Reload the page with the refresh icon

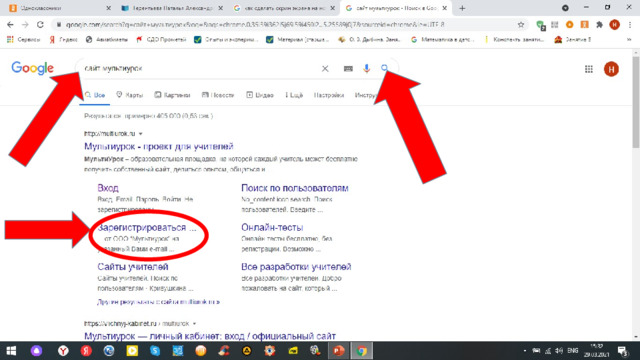click(40, 24)
